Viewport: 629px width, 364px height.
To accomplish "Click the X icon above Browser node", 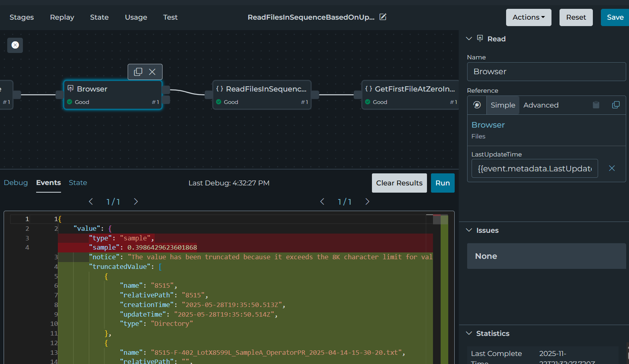I will point(152,72).
